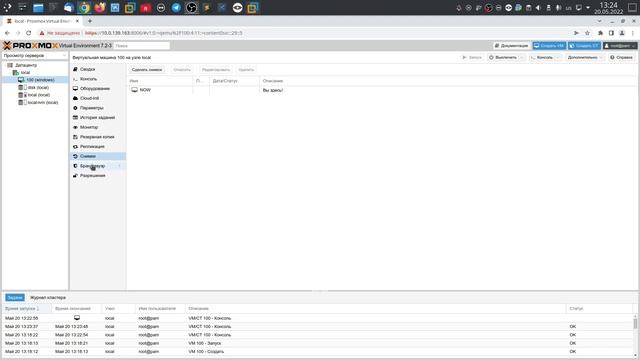Click the Выключить (Shutdown) button
The width and height of the screenshot is (640, 360).
coord(503,58)
